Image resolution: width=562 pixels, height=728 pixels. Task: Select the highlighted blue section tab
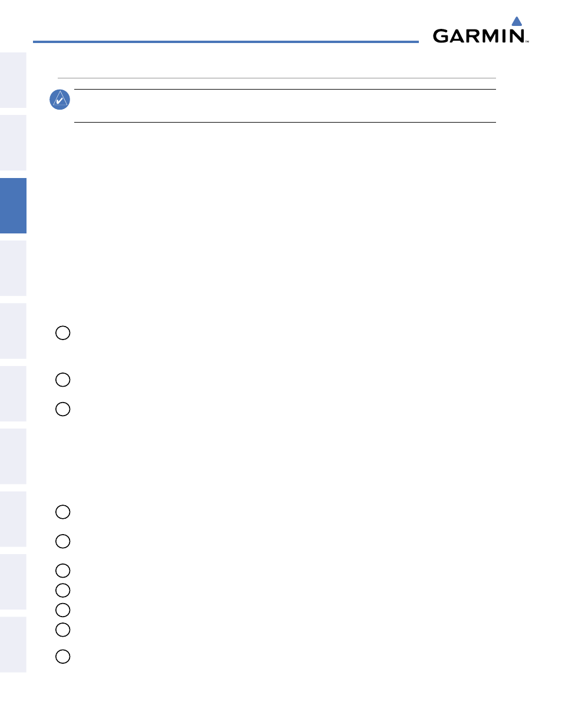(13, 206)
